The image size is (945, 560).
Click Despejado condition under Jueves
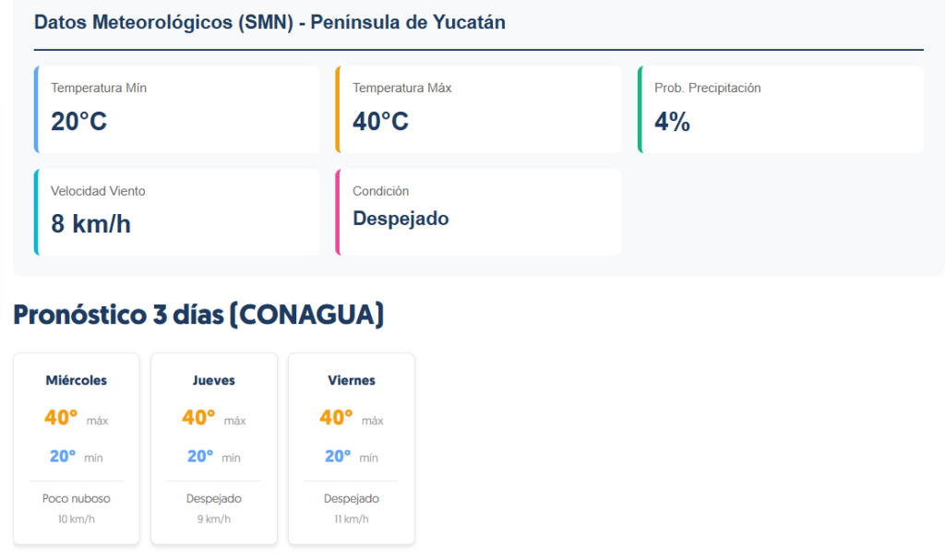pyautogui.click(x=214, y=498)
